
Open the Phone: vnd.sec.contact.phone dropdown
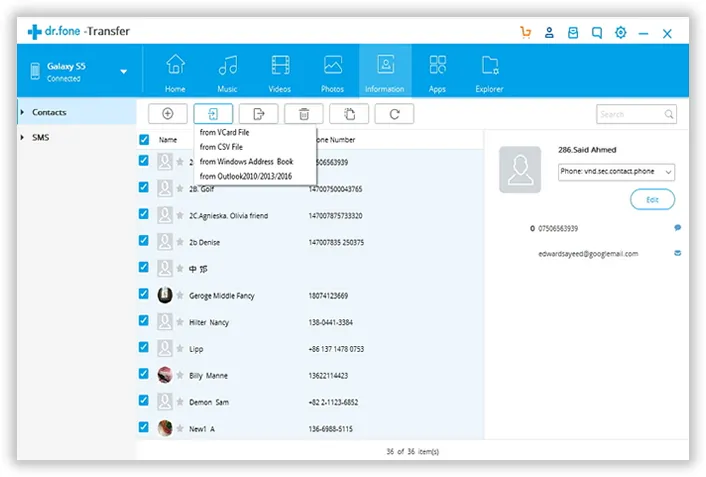[616, 172]
